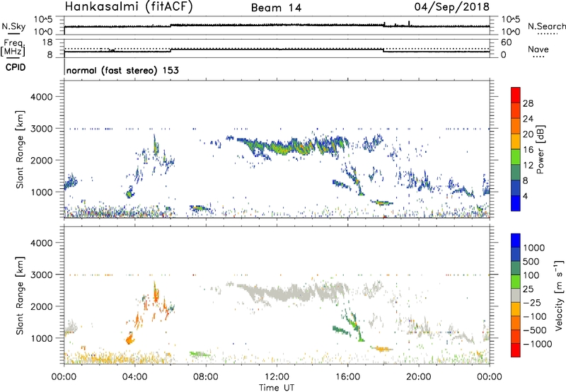This screenshot has width=566, height=392.
Task: Click the '12' label on power color bar
Action: click(528, 165)
